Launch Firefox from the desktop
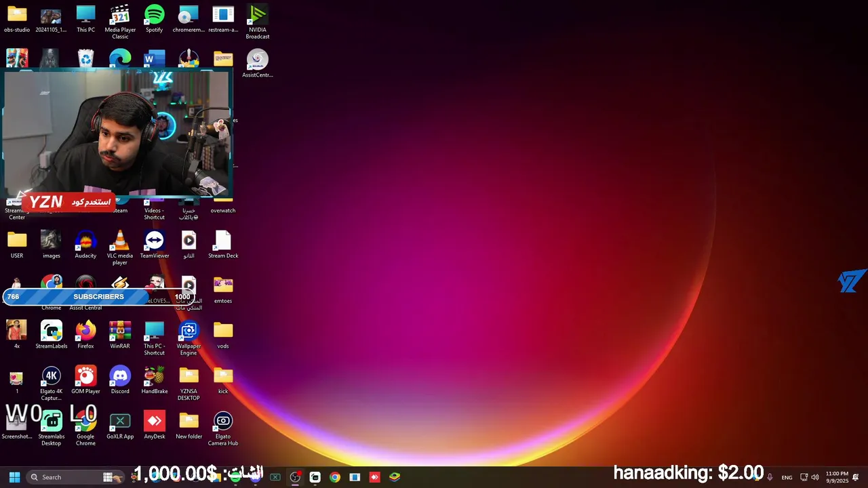Screen dimensions: 868x488 coord(85,335)
